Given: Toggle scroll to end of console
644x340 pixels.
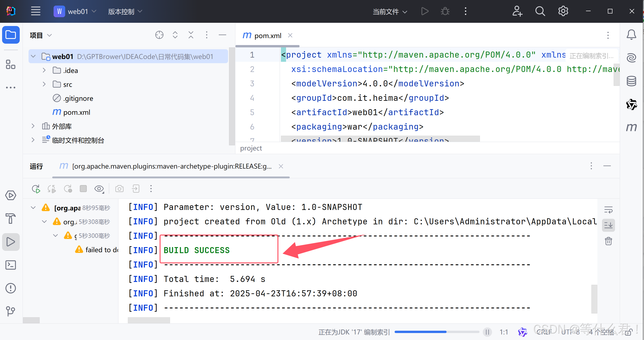Looking at the screenshot, I should click(608, 226).
